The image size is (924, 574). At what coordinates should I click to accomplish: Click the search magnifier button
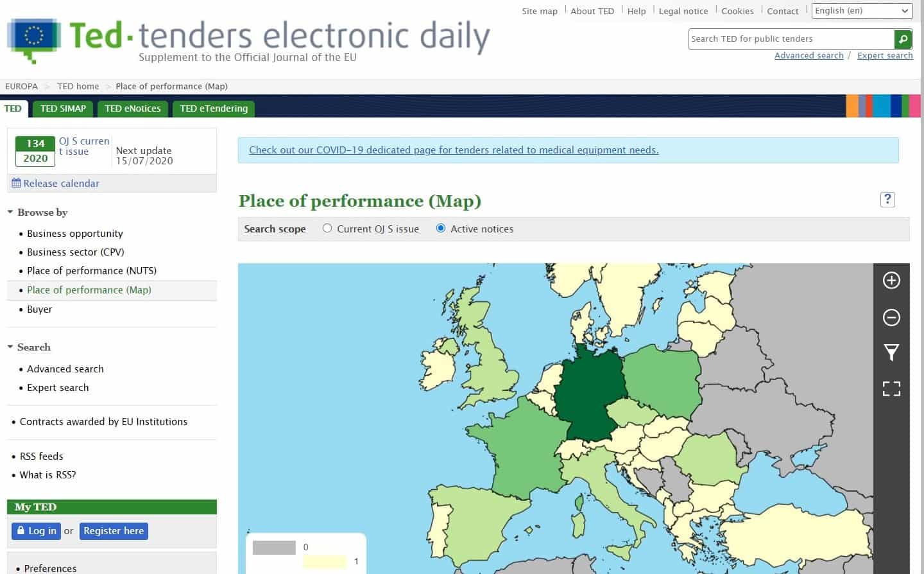point(903,39)
